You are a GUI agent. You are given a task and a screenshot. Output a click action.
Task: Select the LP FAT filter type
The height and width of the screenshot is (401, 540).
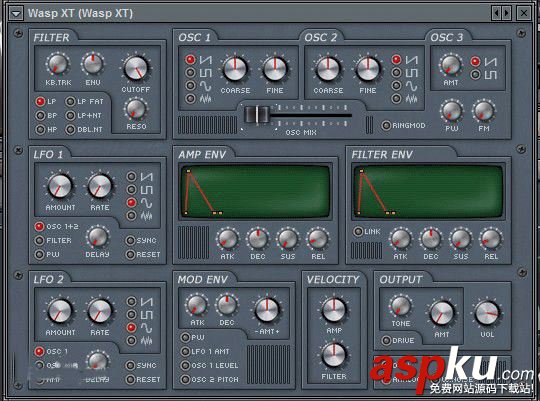(x=70, y=101)
